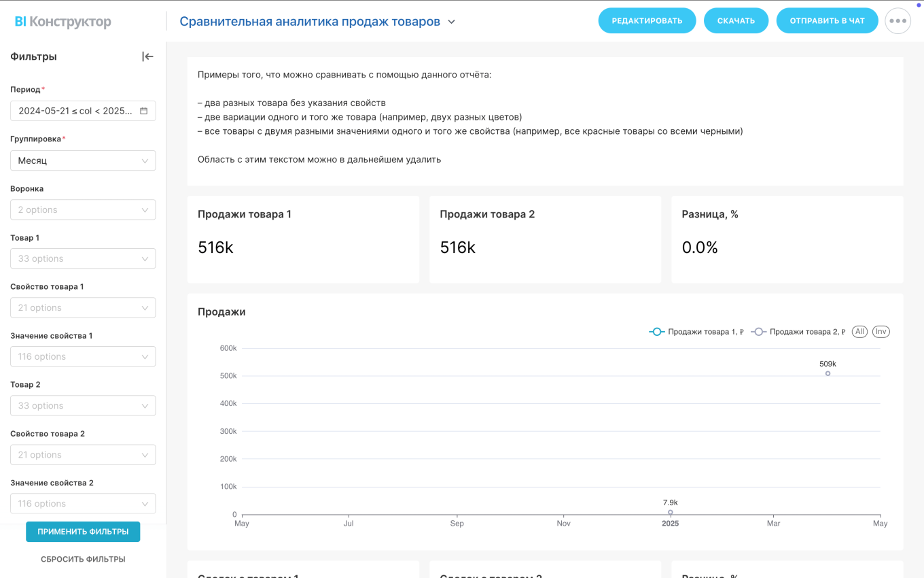Viewport: 924px width, 578px height.
Task: Expand the Воронка options dropdown
Action: pyautogui.click(x=83, y=209)
